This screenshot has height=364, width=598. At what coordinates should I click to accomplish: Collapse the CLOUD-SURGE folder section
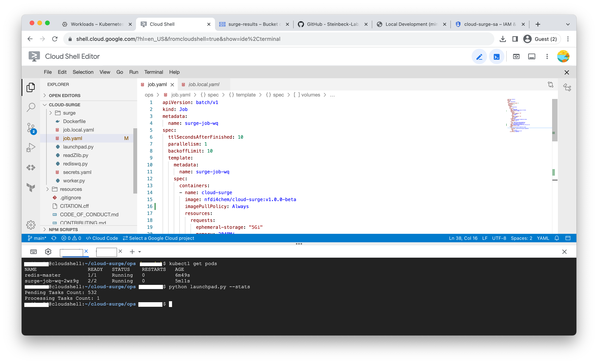pos(65,105)
